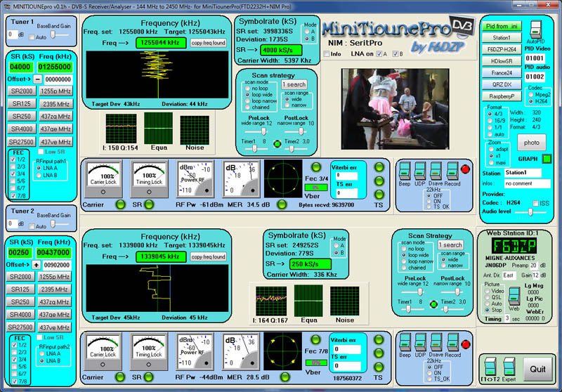
Task: Click the received video preview
Action: click(395, 109)
